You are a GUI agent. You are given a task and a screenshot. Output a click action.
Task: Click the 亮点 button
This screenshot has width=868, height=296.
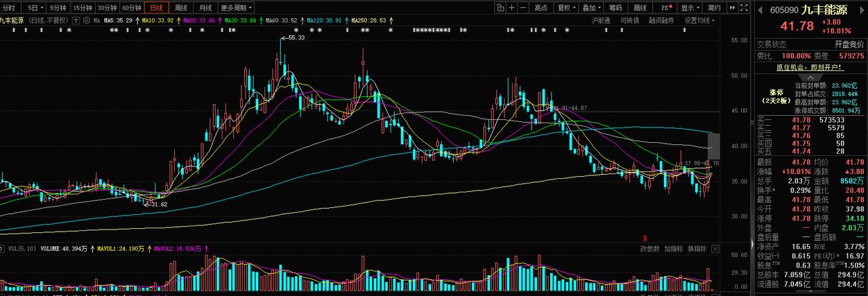click(x=540, y=7)
